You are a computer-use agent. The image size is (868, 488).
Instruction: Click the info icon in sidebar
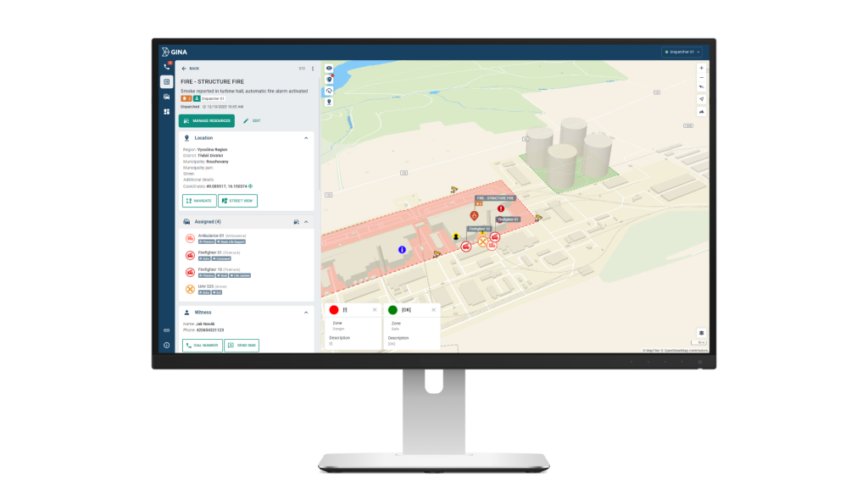[166, 345]
